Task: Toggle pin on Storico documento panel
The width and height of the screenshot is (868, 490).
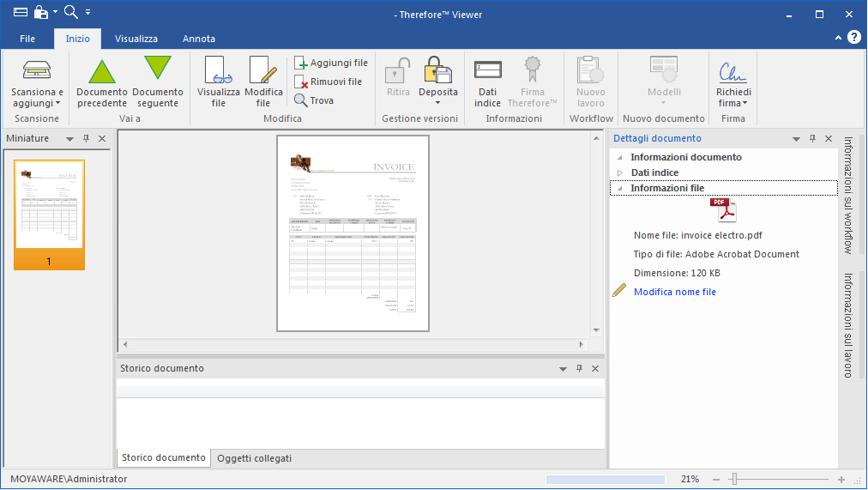Action: tap(579, 369)
